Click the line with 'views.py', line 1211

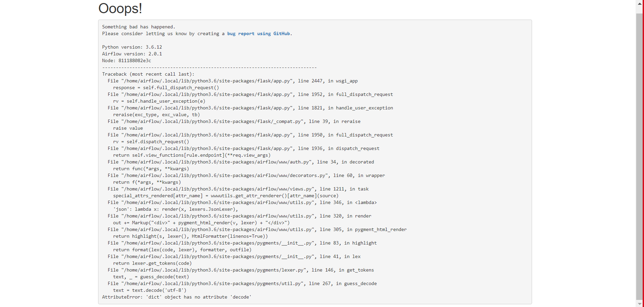[x=238, y=189]
